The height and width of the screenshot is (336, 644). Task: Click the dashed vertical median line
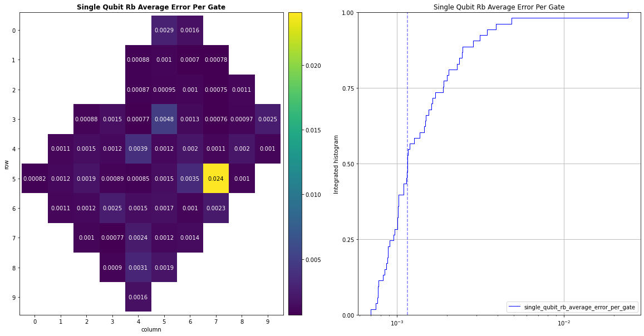pos(407,111)
